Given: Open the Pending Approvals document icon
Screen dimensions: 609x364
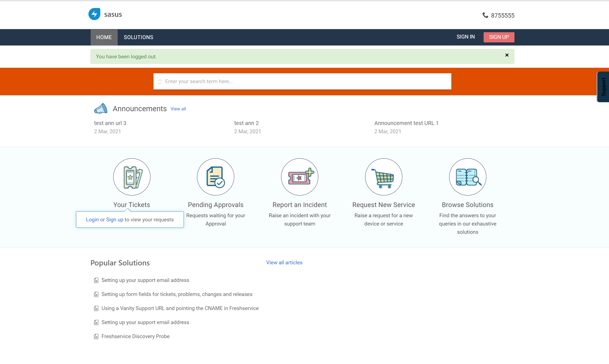Looking at the screenshot, I should click(x=215, y=177).
